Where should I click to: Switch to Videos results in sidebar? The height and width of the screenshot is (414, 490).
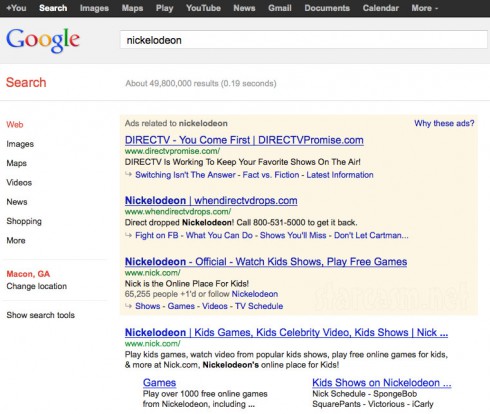point(19,183)
